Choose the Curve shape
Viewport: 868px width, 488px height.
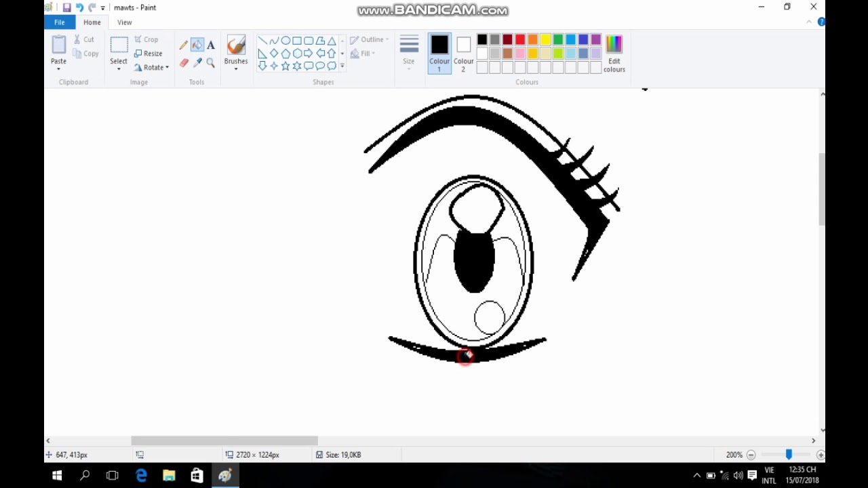pyautogui.click(x=274, y=41)
